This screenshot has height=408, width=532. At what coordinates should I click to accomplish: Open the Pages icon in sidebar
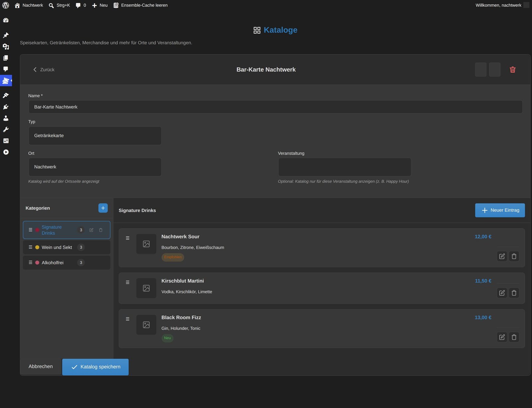click(6, 58)
